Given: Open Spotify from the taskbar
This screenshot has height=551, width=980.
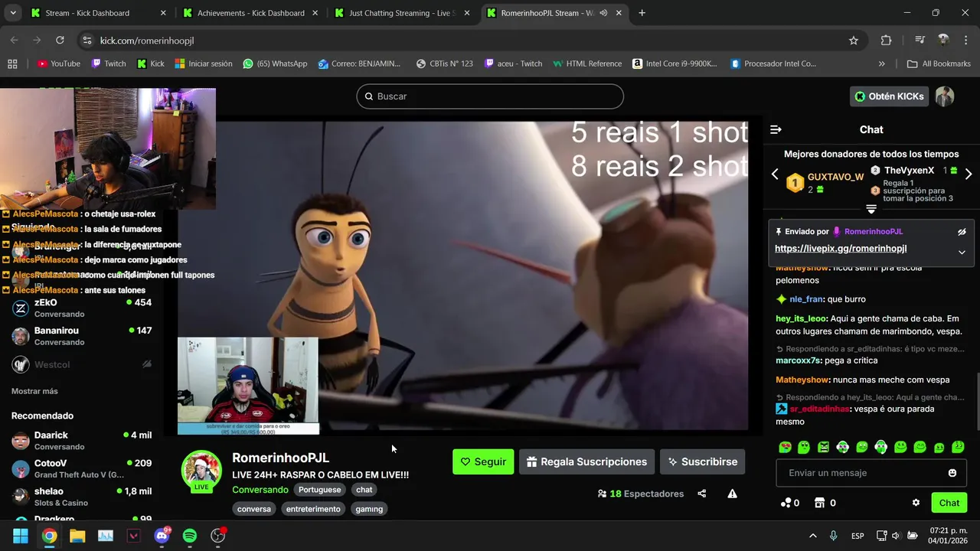Looking at the screenshot, I should (x=190, y=536).
